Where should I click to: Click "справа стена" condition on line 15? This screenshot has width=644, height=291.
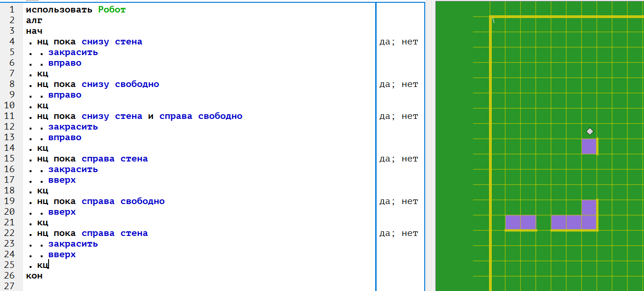pos(115,159)
